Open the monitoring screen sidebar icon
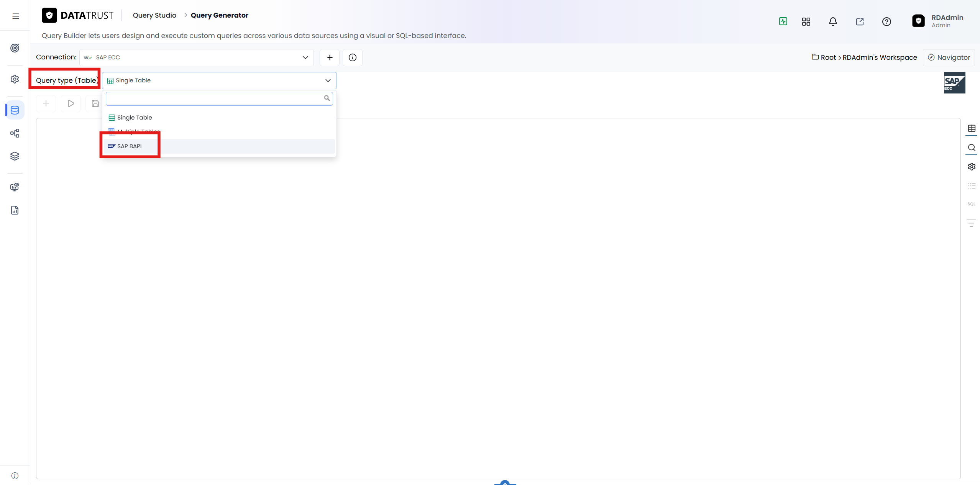980x485 pixels. [x=15, y=187]
